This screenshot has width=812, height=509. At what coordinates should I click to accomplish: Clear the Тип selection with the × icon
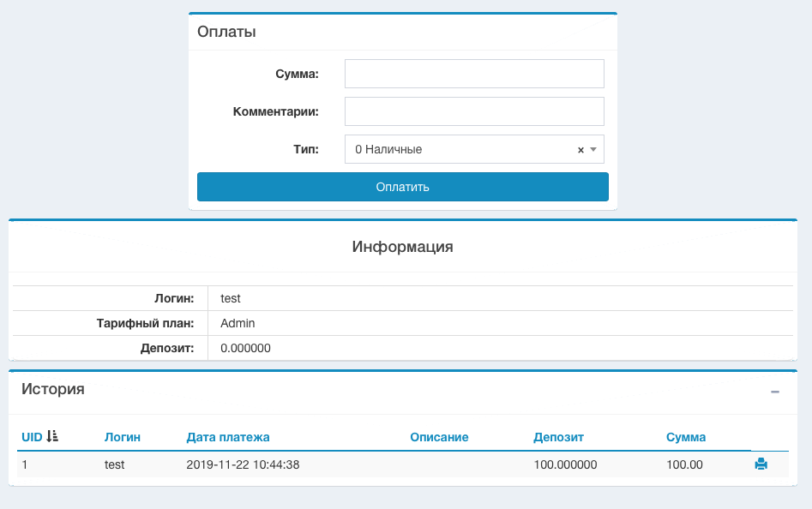pos(580,149)
